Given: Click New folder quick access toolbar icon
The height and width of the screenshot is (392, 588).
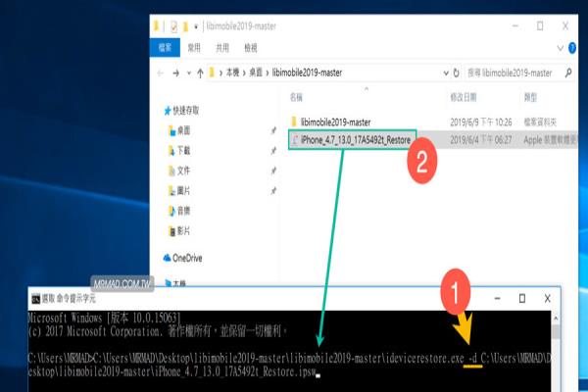Looking at the screenshot, I should (x=185, y=26).
